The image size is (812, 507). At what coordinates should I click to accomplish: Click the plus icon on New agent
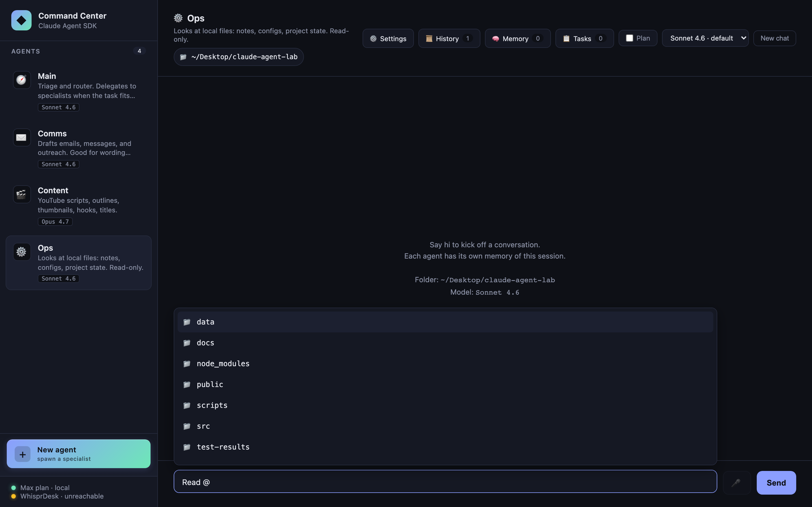pyautogui.click(x=23, y=454)
